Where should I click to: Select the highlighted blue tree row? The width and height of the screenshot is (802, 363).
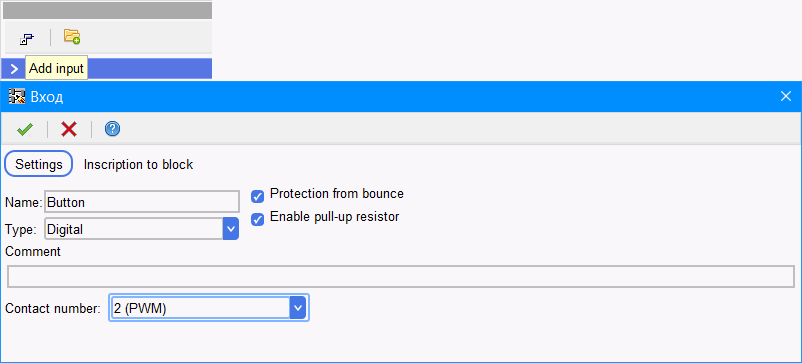(x=106, y=69)
